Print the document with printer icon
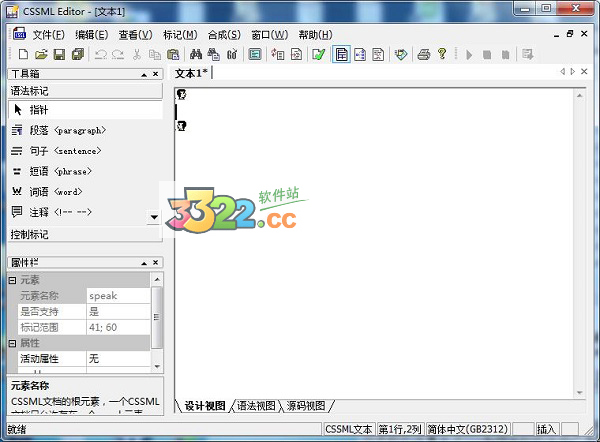Image resolution: width=600 pixels, height=442 pixels. pyautogui.click(x=424, y=54)
